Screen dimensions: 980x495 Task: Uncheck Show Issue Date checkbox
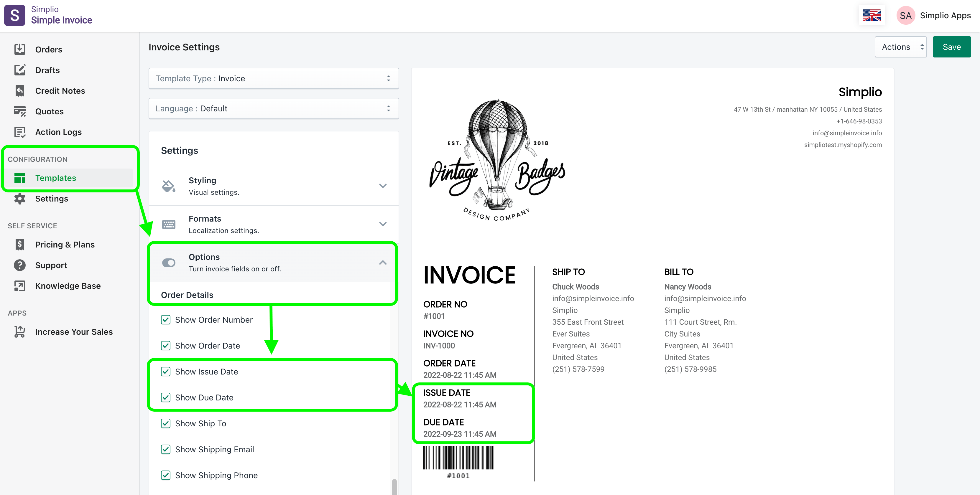click(x=165, y=372)
